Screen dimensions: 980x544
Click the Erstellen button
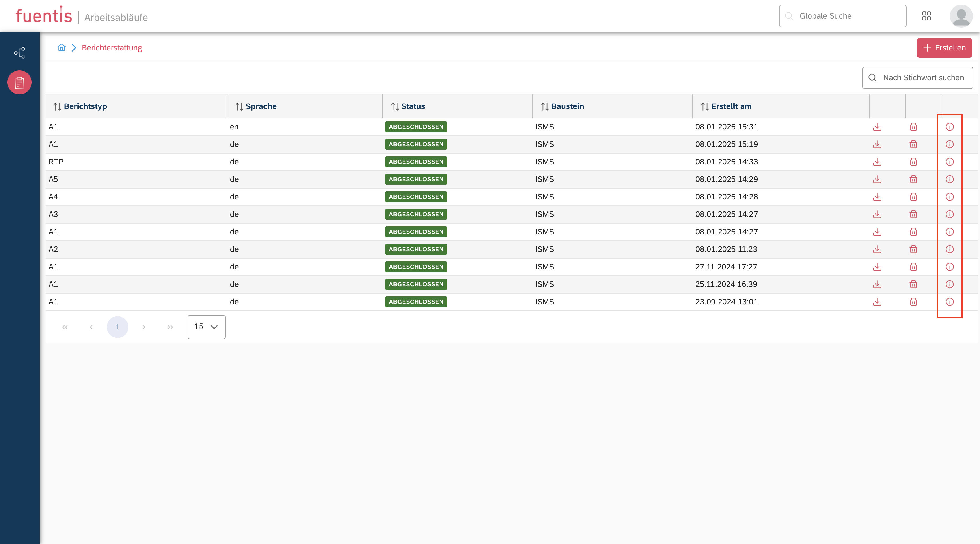coord(944,48)
